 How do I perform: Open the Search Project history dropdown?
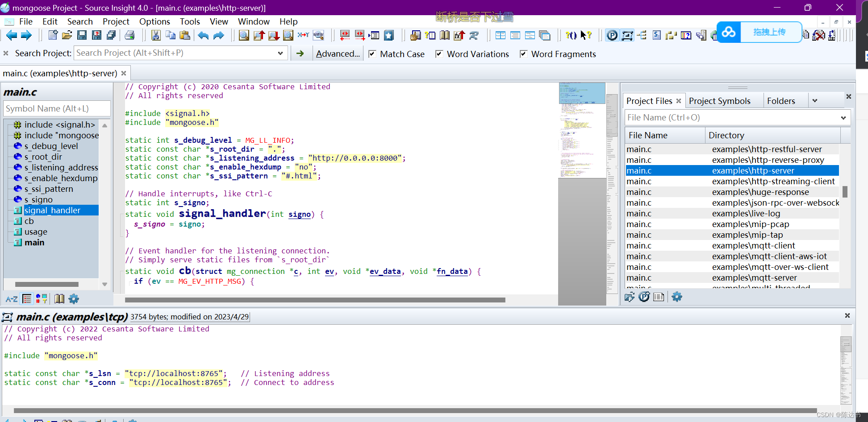tap(280, 53)
